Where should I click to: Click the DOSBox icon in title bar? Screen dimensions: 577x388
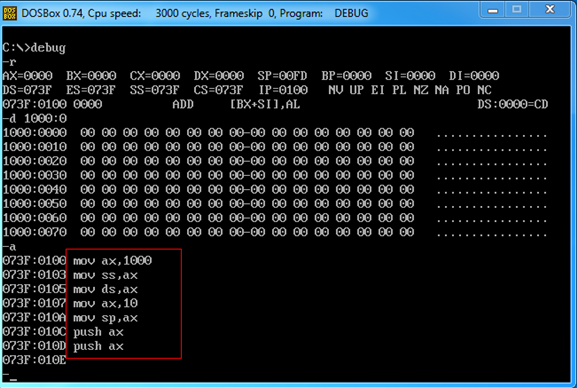point(9,13)
